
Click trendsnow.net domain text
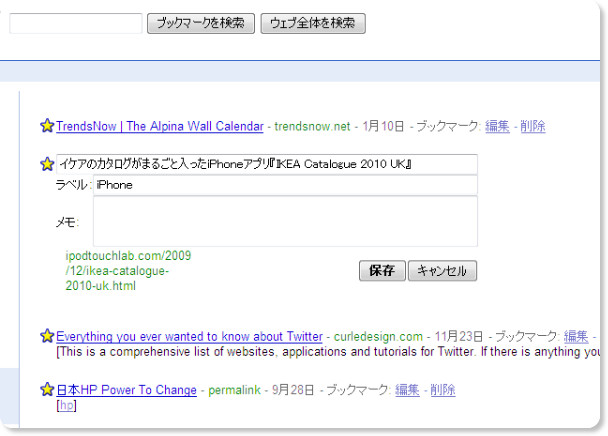click(312, 126)
